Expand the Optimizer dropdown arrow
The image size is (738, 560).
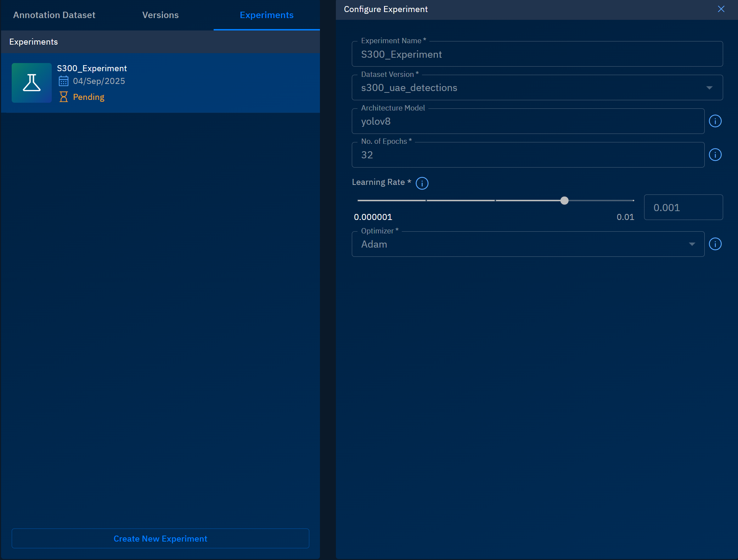click(692, 244)
